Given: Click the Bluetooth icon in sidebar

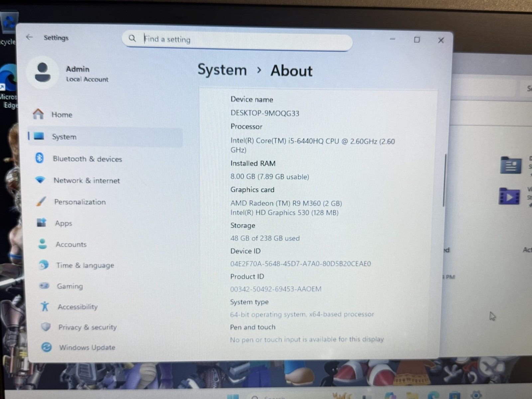Looking at the screenshot, I should click(40, 158).
